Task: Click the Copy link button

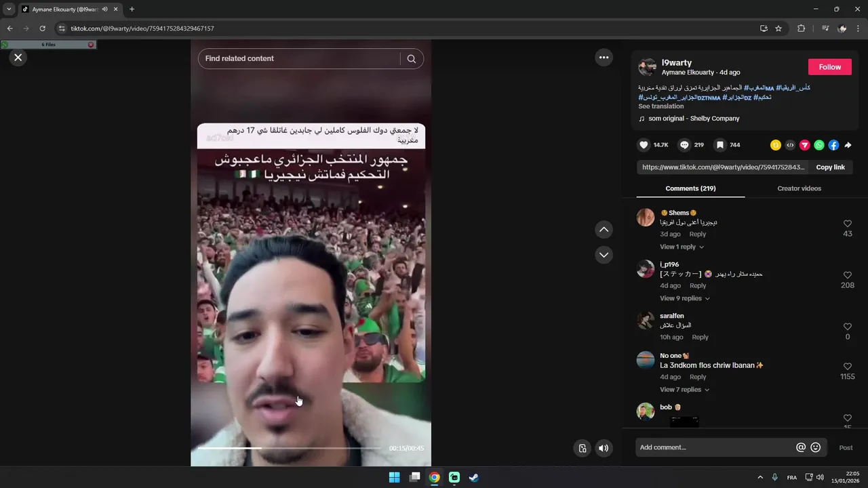Action: [830, 167]
